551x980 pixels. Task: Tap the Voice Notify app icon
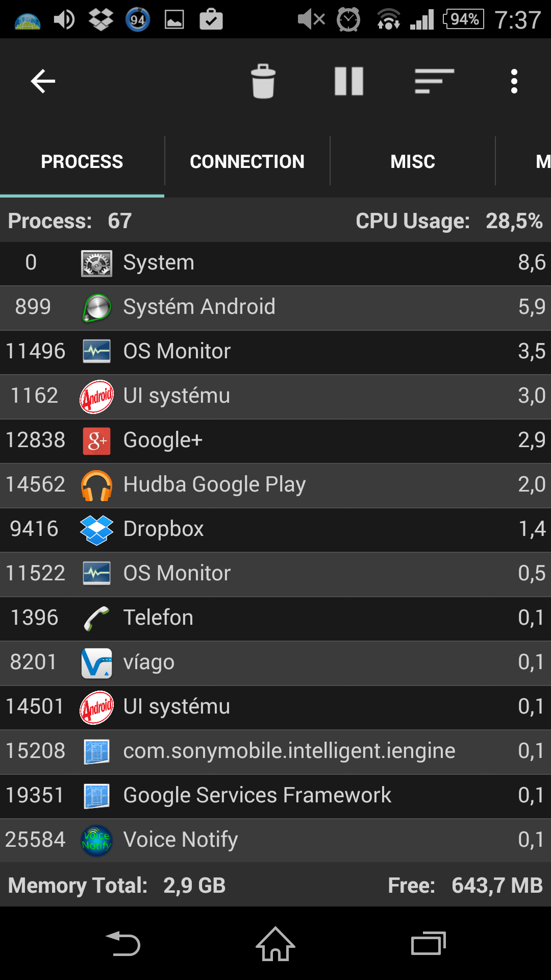(96, 840)
